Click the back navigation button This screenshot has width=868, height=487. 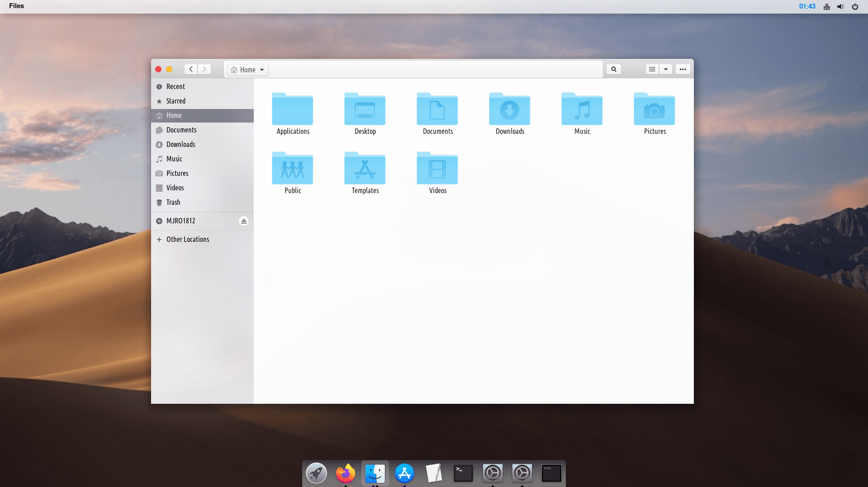(191, 69)
